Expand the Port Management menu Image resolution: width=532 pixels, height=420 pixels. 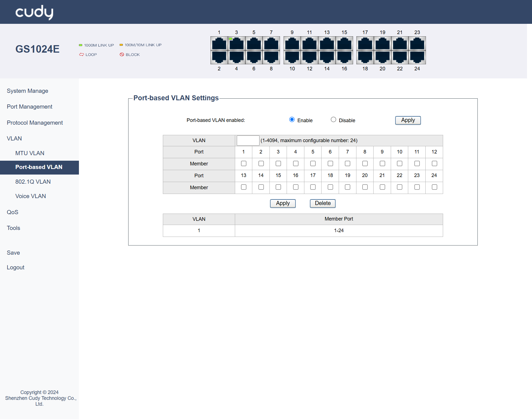coord(29,107)
